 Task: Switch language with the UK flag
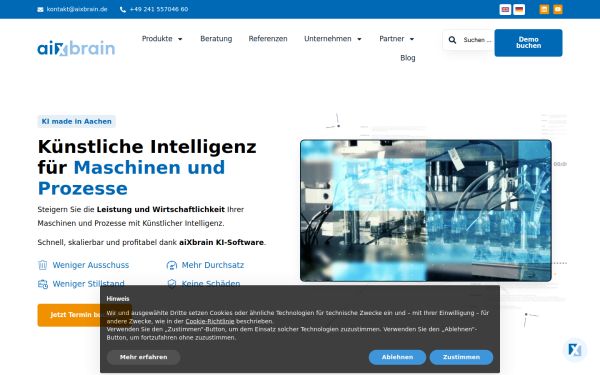coord(505,9)
